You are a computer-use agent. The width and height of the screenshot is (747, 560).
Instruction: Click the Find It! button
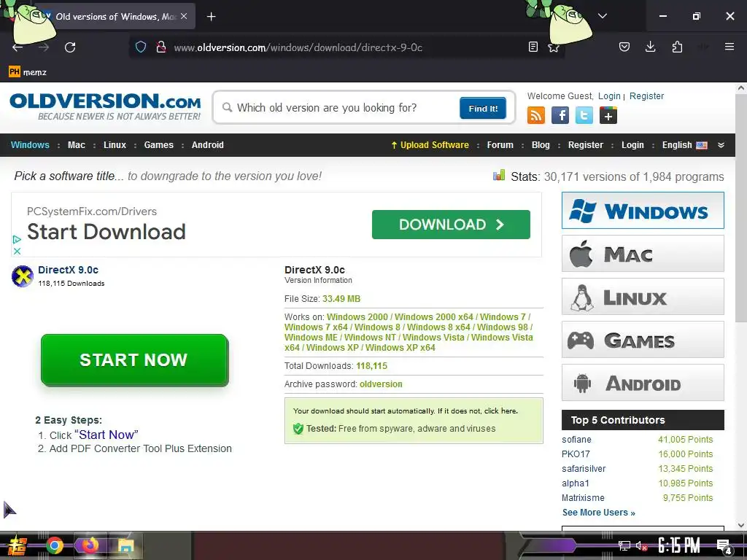[483, 108]
